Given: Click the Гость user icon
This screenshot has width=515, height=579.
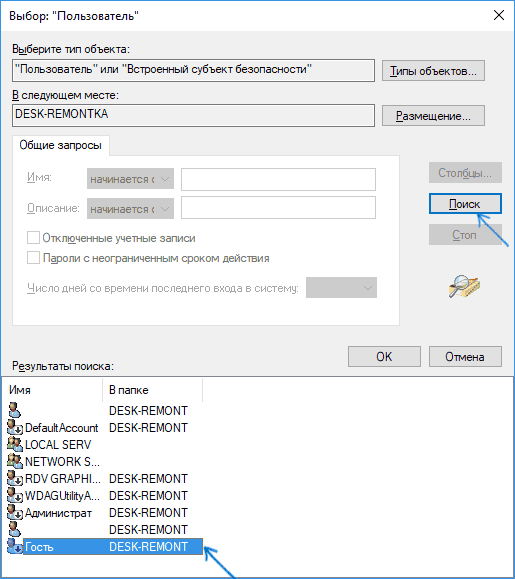Looking at the screenshot, I should tap(15, 547).
